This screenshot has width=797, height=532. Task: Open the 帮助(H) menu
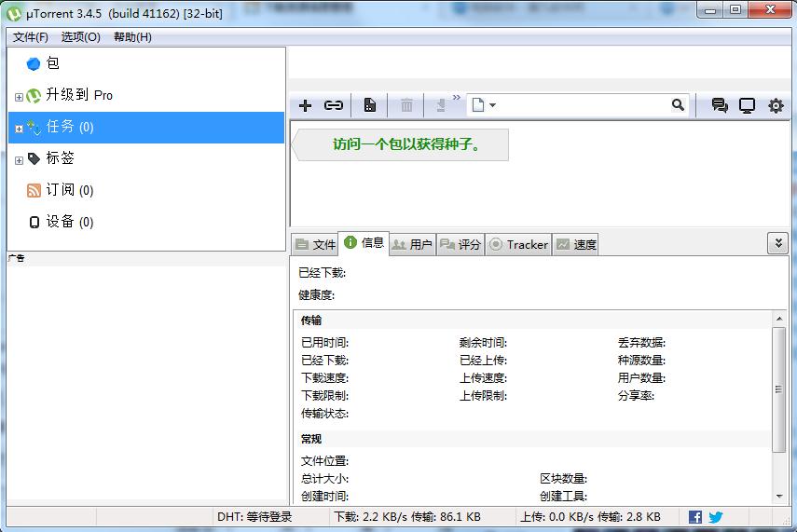click(132, 37)
